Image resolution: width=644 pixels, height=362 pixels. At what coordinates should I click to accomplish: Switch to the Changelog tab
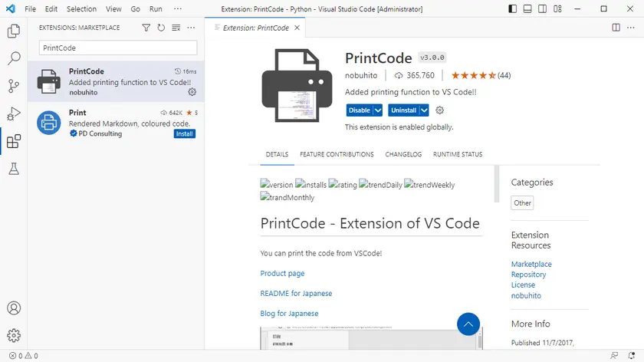(x=403, y=154)
